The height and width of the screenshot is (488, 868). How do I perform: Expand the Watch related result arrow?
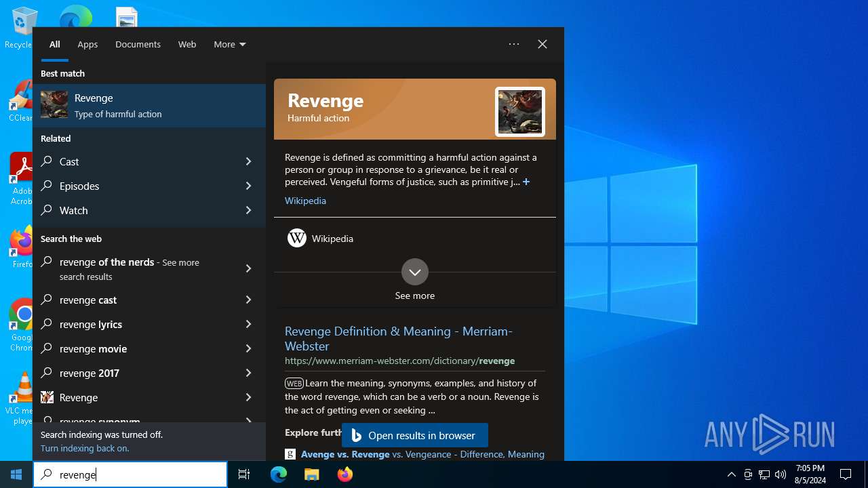(248, 210)
